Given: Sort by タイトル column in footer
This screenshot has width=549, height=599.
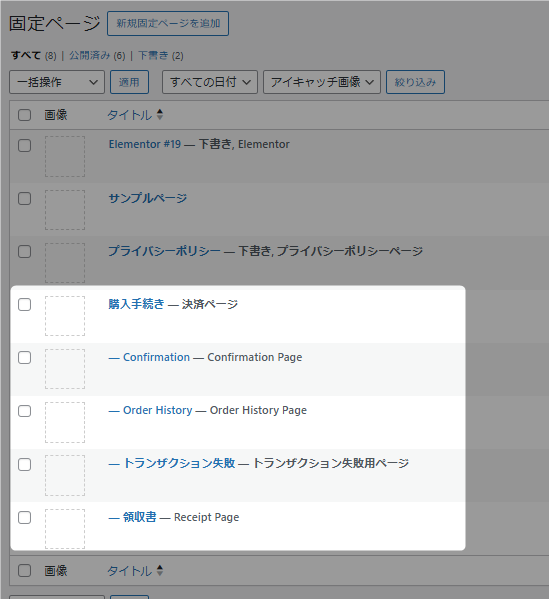Looking at the screenshot, I should click(135, 571).
